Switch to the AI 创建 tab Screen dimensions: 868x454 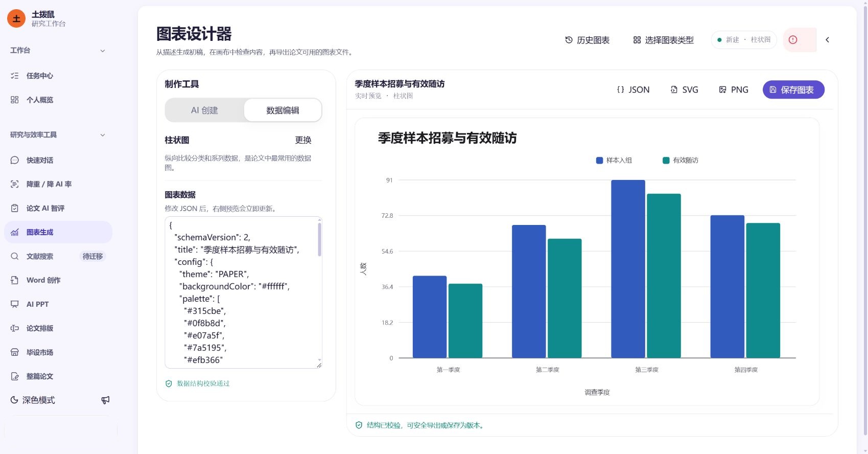(204, 110)
